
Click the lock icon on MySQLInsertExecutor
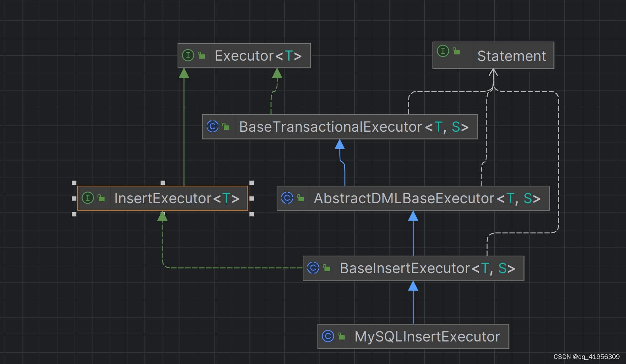pyautogui.click(x=341, y=336)
